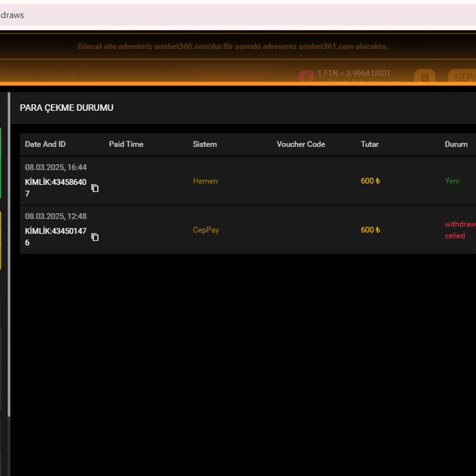This screenshot has height=476, width=476.
Task: Copy the ID 434586407 with copy icon
Action: (95, 188)
